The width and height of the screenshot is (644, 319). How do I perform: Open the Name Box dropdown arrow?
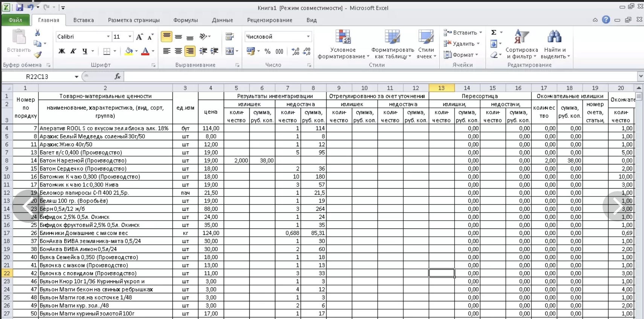76,77
